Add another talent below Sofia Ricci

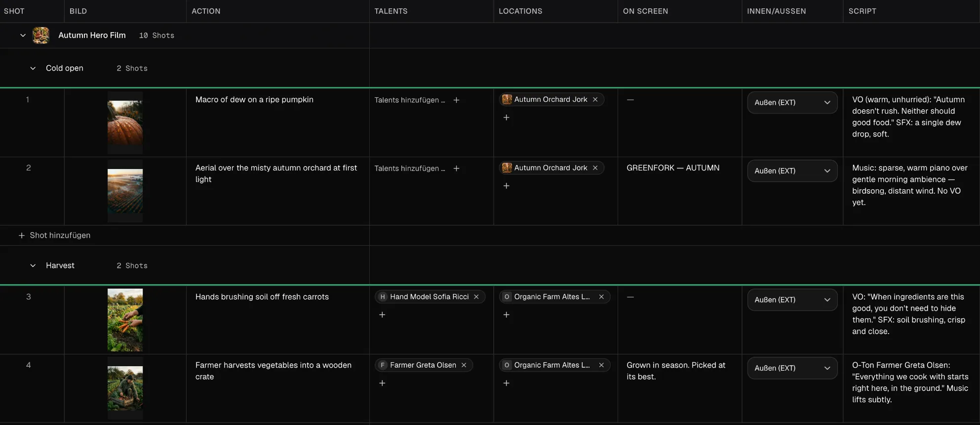coord(382,315)
